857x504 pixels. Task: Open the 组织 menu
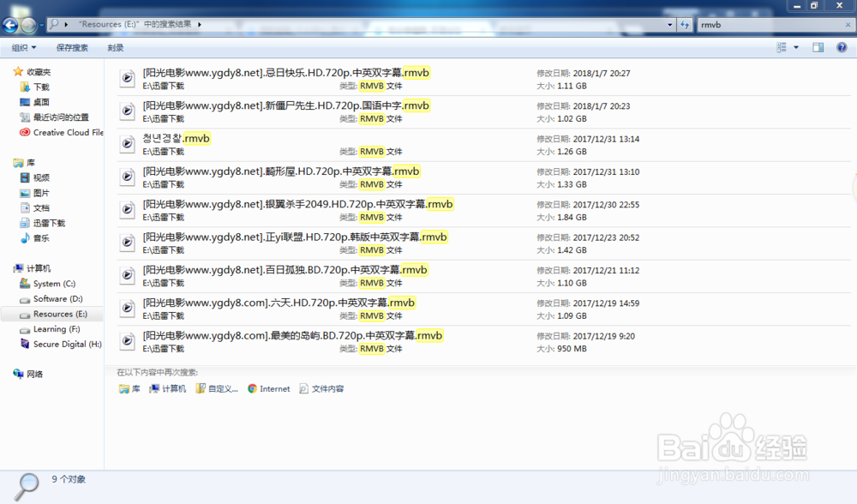[x=24, y=47]
